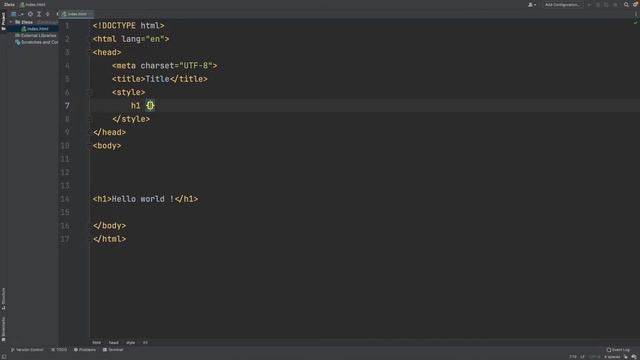Click the Run button icon
The width and height of the screenshot is (640, 360).
coord(589,4)
